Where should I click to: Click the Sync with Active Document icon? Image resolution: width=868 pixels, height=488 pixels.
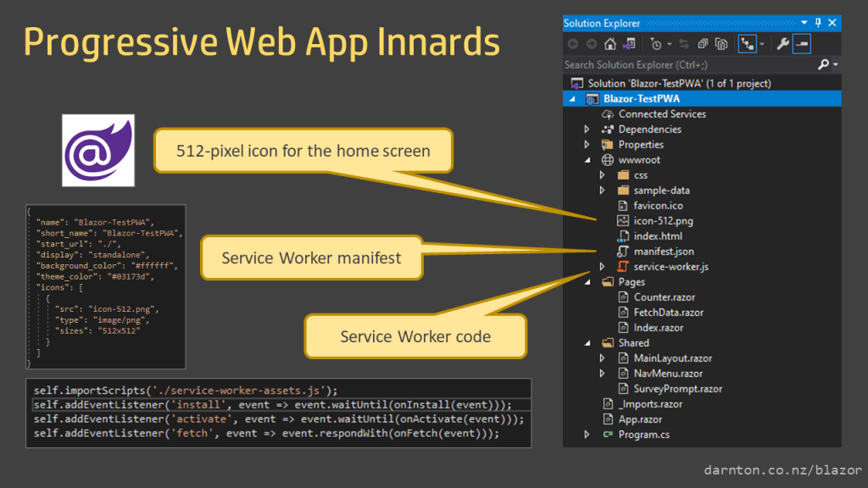pos(684,43)
